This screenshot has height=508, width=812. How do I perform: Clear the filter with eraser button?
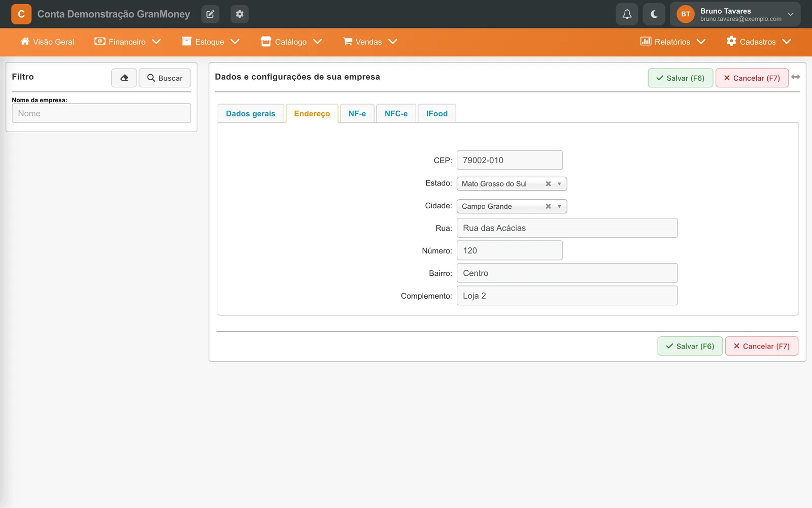[124, 78]
